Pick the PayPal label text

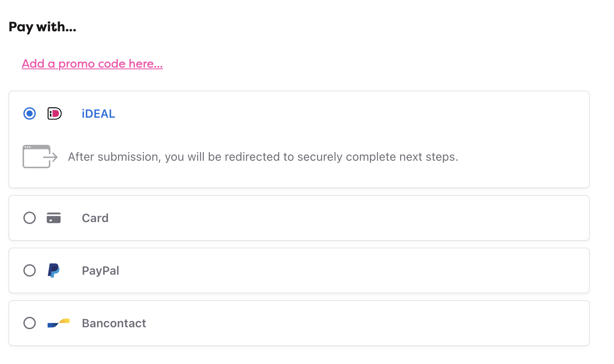[101, 270]
